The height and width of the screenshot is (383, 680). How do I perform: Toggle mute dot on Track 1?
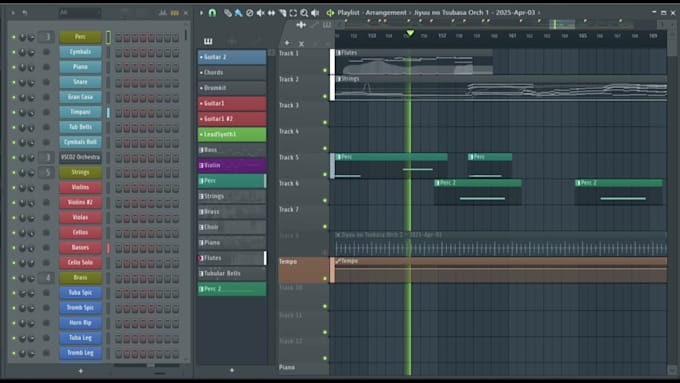click(x=325, y=70)
